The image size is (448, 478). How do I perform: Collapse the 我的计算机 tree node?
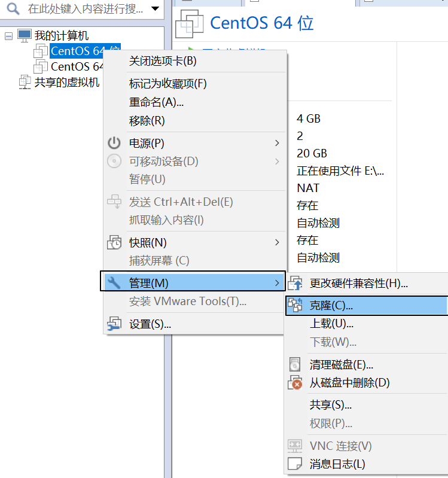8,36
